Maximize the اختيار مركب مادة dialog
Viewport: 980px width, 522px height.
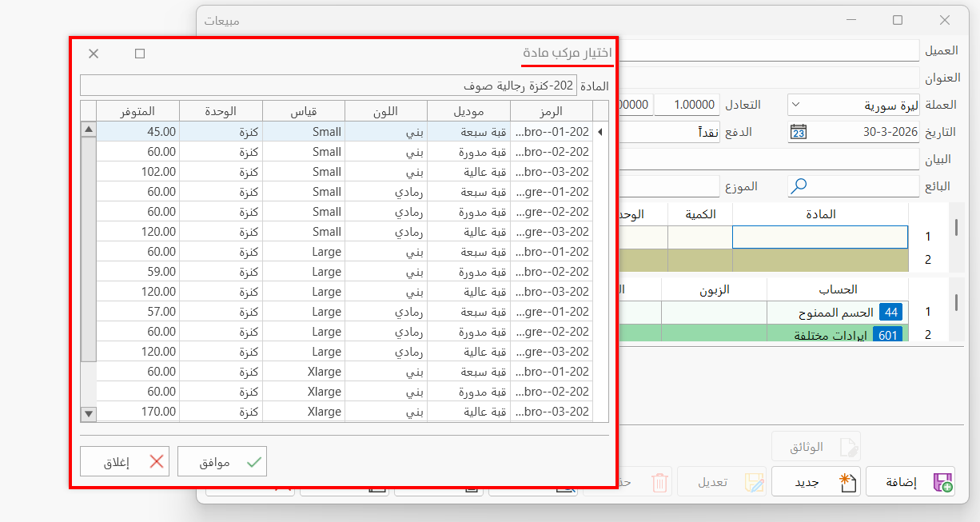coord(140,54)
